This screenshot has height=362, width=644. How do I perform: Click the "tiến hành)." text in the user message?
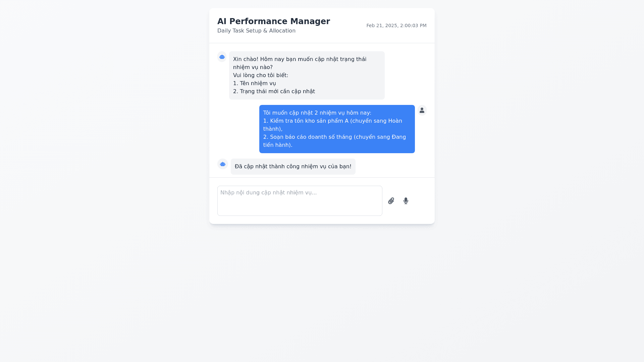coord(277,145)
